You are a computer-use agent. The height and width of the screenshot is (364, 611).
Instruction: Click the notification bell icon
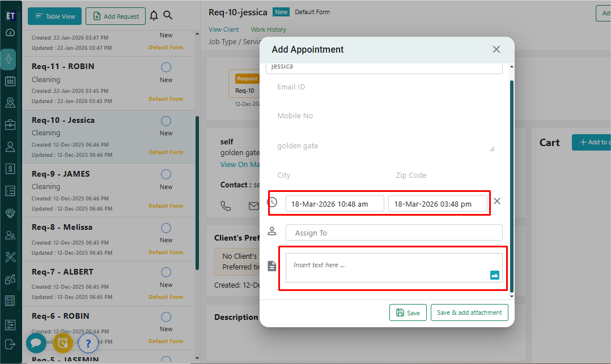coord(154,16)
